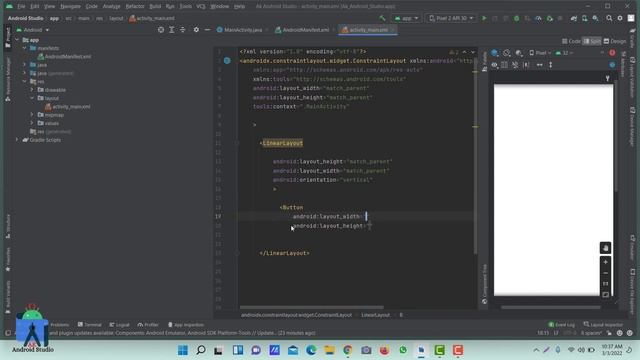Open the app run configuration dropdown
This screenshot has height=360, width=640.
coord(406,18)
